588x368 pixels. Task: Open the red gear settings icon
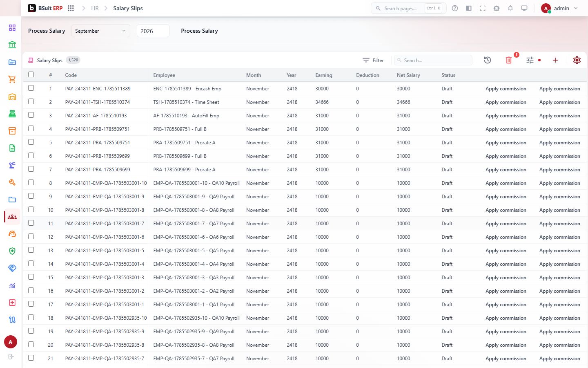pos(577,60)
